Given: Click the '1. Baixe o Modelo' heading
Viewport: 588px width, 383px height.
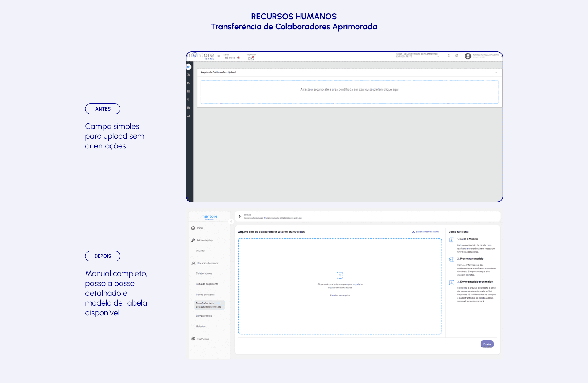Looking at the screenshot, I should tap(467, 239).
